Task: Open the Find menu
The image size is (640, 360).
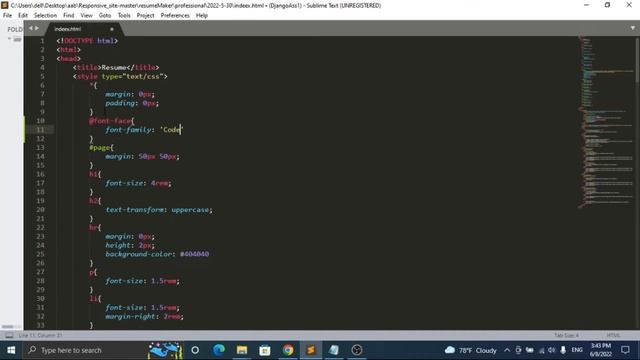Action: tap(69, 16)
